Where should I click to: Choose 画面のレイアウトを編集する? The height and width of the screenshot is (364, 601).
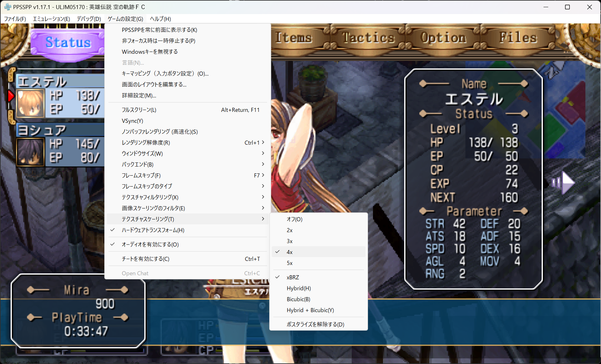tap(187, 85)
